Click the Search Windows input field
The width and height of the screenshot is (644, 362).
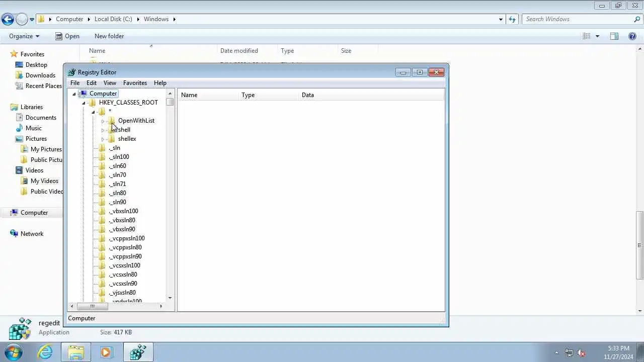point(578,19)
